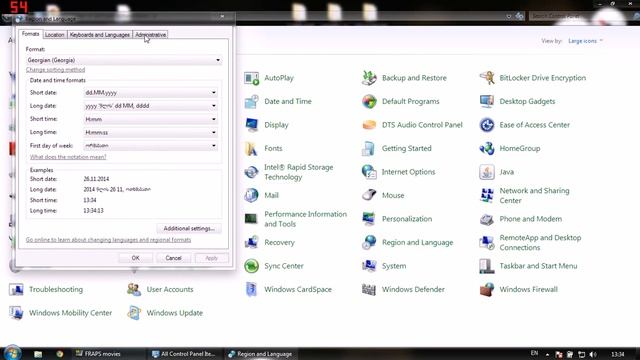Open the Java icon
Viewport: 640px width, 360px height.
tap(487, 172)
